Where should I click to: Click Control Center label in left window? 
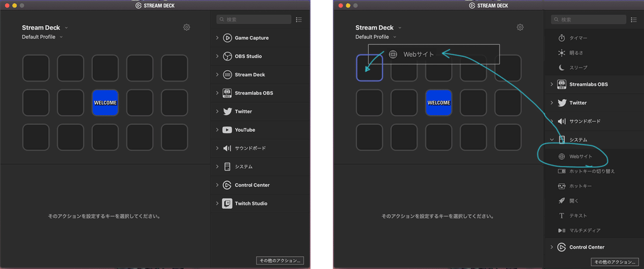pos(252,185)
